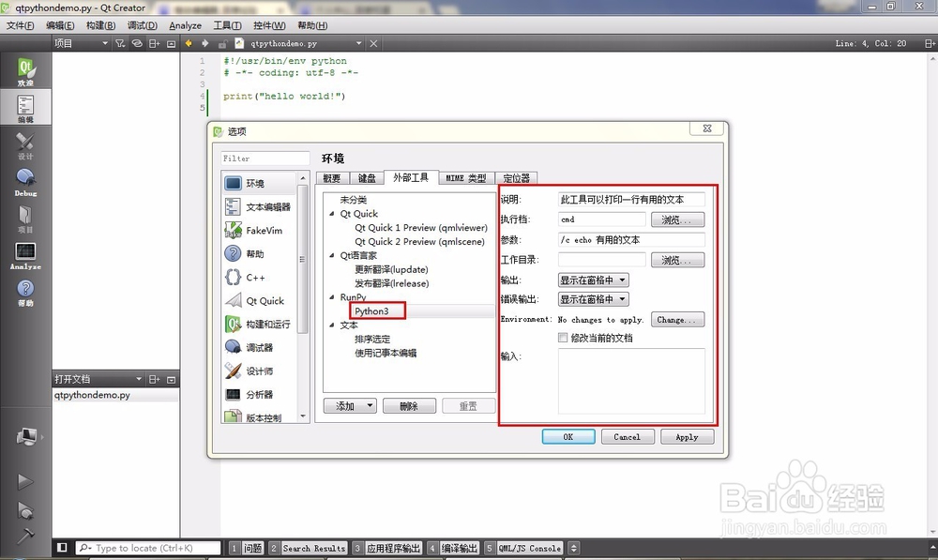938x560 pixels.
Task: Select Designer category in options
Action: (x=259, y=371)
